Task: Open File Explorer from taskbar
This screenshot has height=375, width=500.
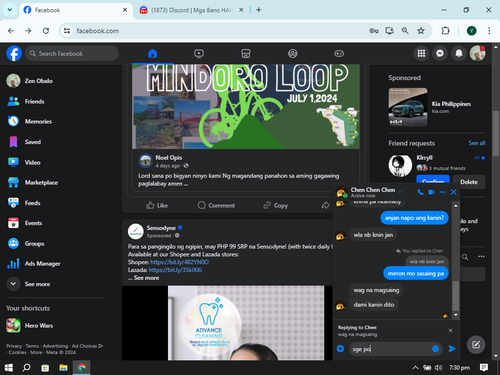Action: [x=63, y=368]
